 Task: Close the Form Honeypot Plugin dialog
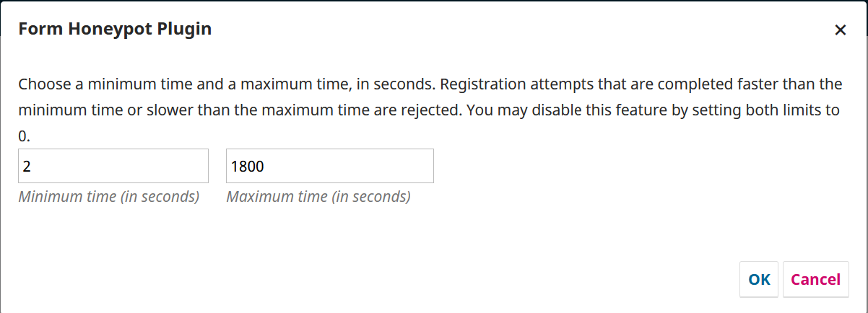click(x=840, y=30)
